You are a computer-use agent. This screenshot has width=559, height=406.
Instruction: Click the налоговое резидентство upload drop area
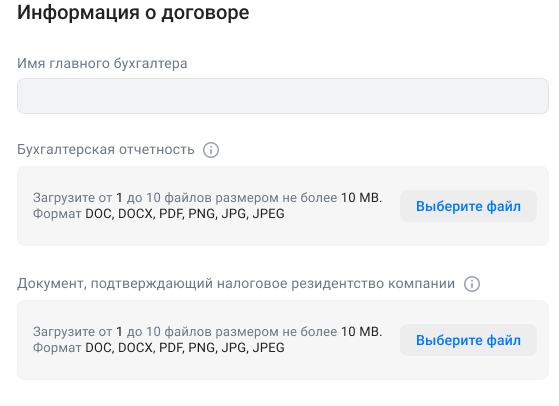click(283, 340)
